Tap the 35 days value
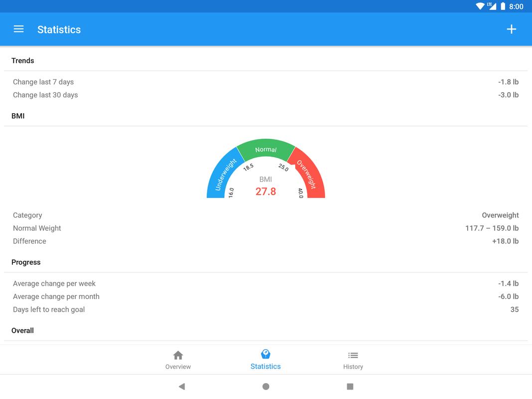The image size is (532, 399). coord(515,309)
